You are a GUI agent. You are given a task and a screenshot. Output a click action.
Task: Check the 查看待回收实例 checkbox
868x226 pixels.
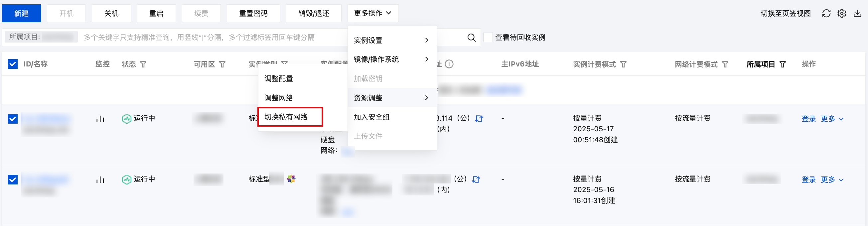coord(488,37)
